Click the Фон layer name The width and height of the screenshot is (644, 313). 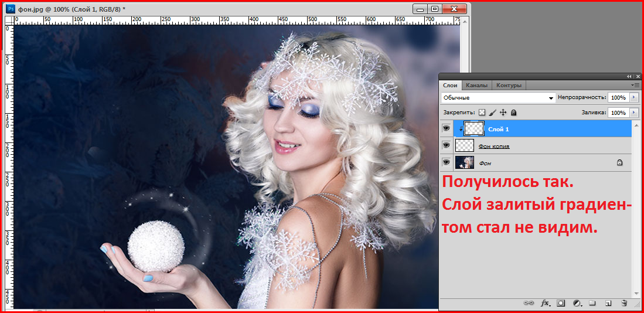[x=485, y=163]
